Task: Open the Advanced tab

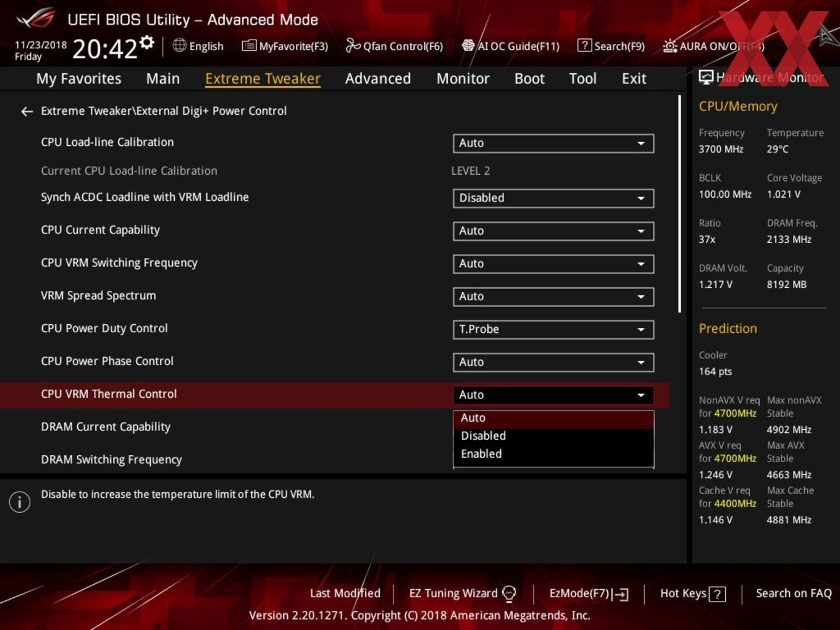Action: 378,78
